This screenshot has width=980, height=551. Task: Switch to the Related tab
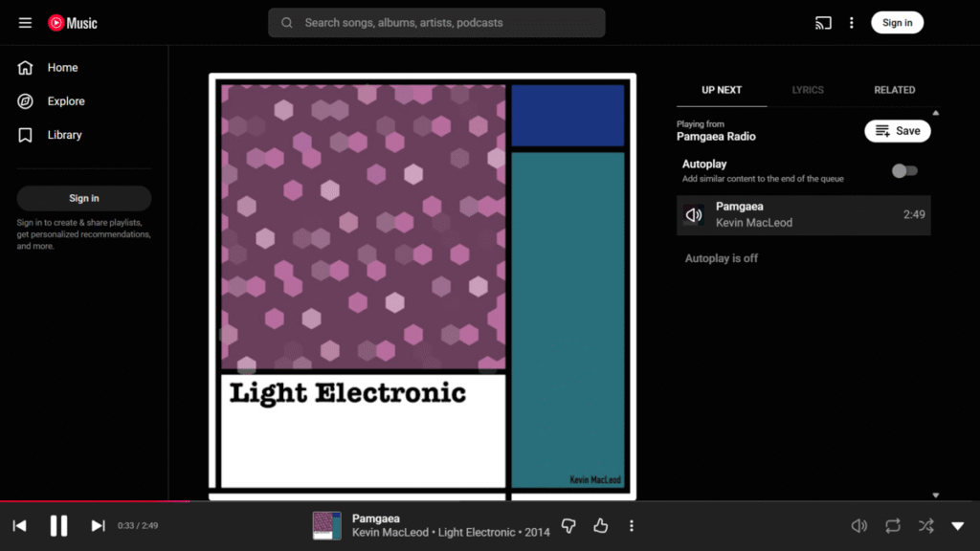coord(894,90)
